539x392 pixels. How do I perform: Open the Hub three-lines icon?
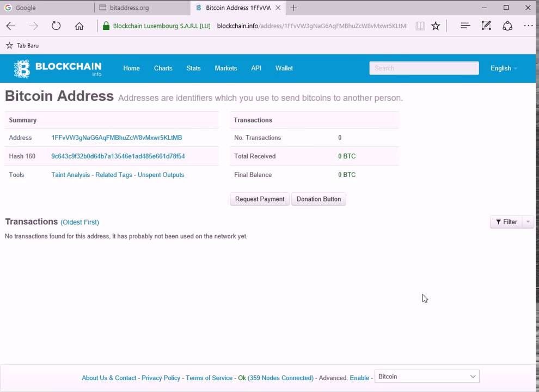(x=465, y=26)
